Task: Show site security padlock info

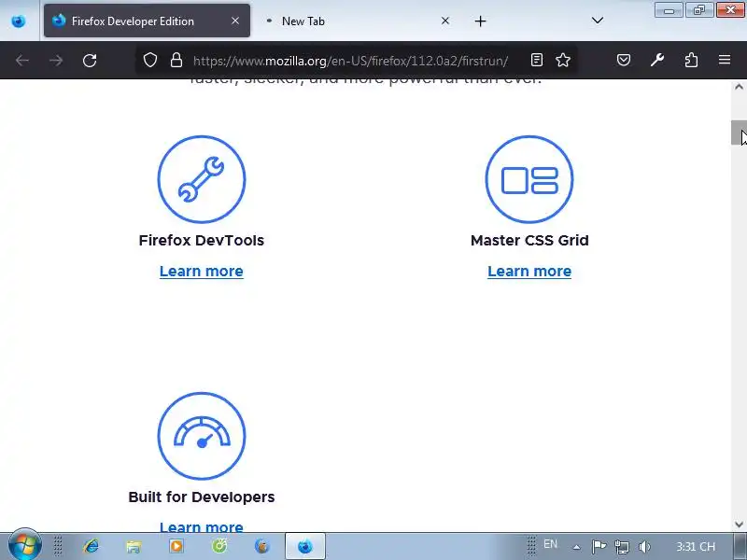Action: coord(176,60)
